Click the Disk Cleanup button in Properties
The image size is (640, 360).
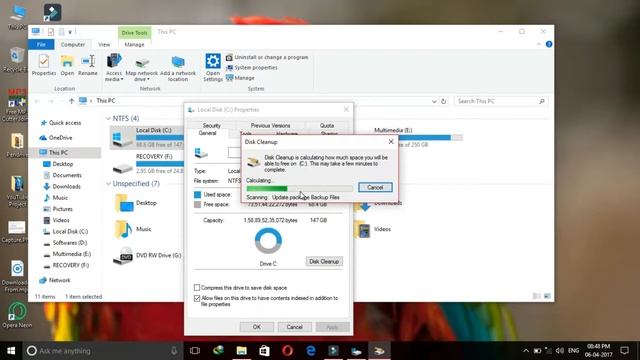(324, 261)
